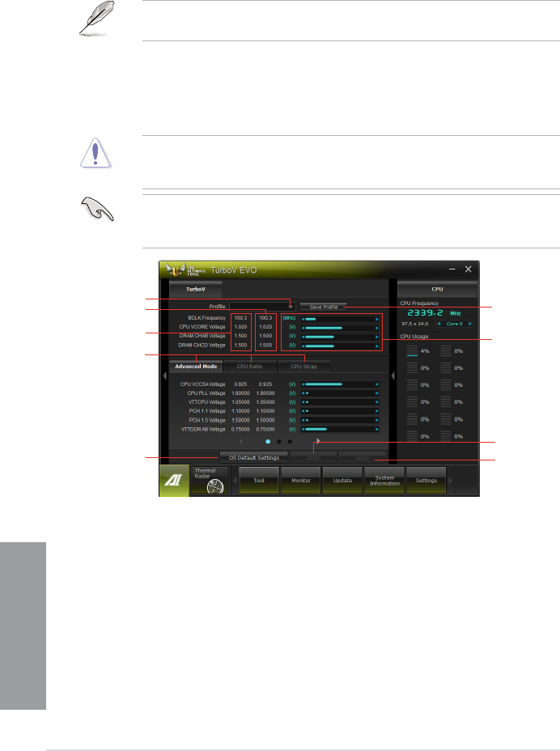This screenshot has width=560, height=751.
Task: Increase CPU PLL Voltage with its right arrow
Action: pos(377,393)
